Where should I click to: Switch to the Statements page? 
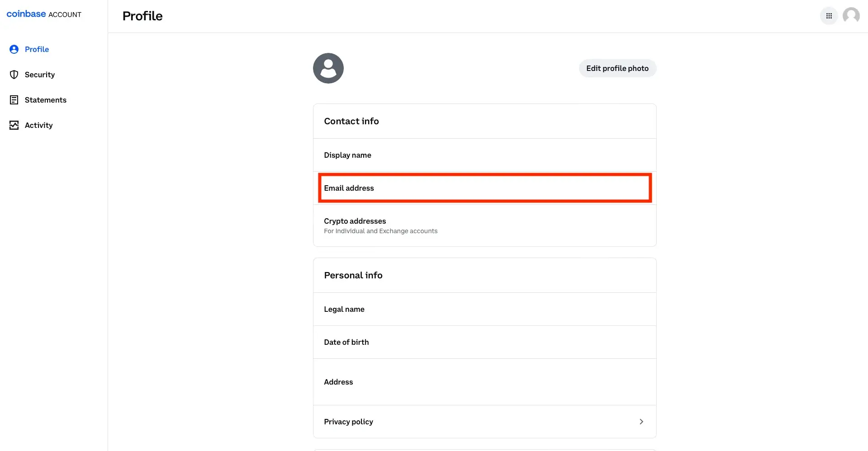(x=45, y=100)
